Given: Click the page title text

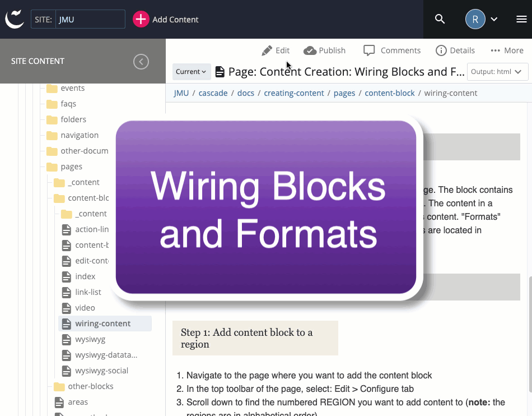Looking at the screenshot, I should pyautogui.click(x=346, y=72).
